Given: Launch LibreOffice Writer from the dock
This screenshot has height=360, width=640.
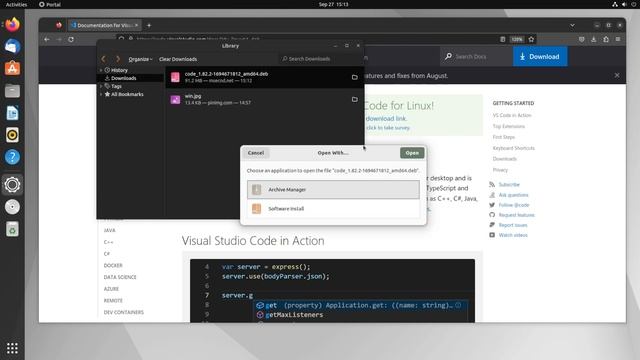Looking at the screenshot, I should pyautogui.click(x=12, y=113).
